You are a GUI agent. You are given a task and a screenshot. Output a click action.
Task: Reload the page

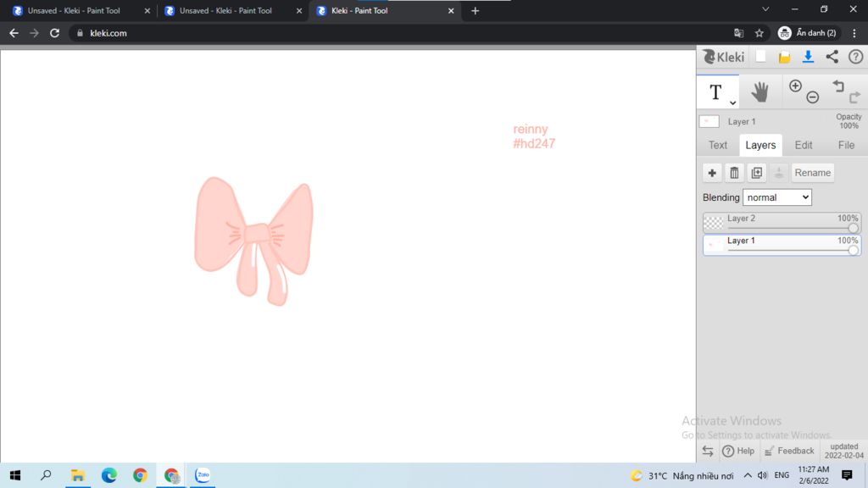coord(54,33)
